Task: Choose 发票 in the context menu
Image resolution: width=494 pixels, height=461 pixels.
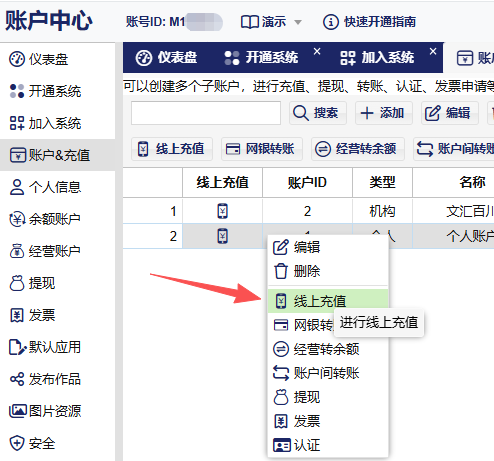Action: (x=328, y=421)
